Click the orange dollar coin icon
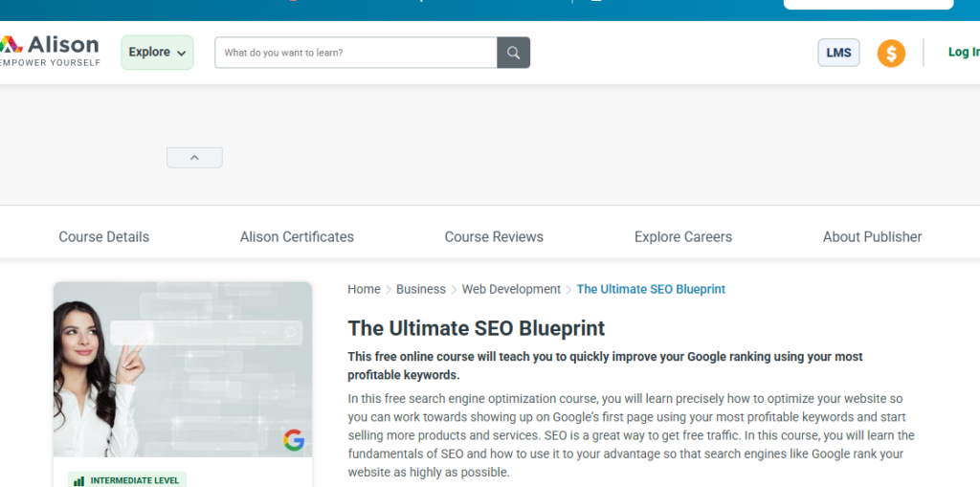Screen dimensions: 980x487 pyautogui.click(x=891, y=54)
